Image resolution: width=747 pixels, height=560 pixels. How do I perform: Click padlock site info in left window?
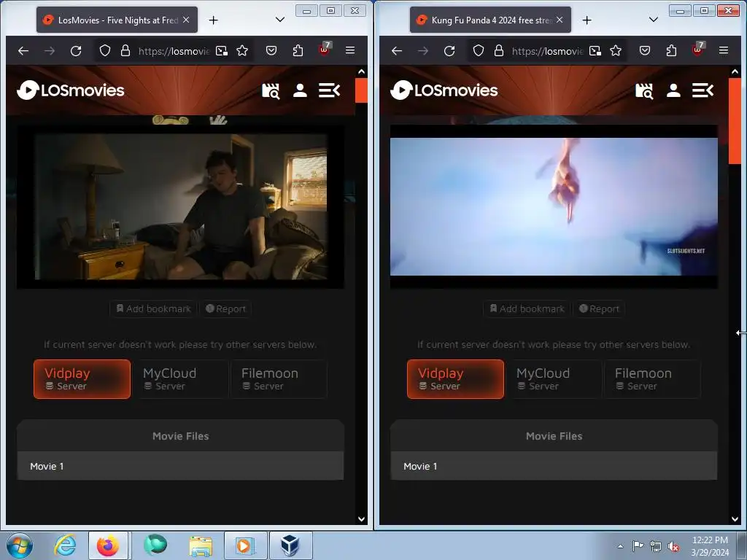coord(125,50)
